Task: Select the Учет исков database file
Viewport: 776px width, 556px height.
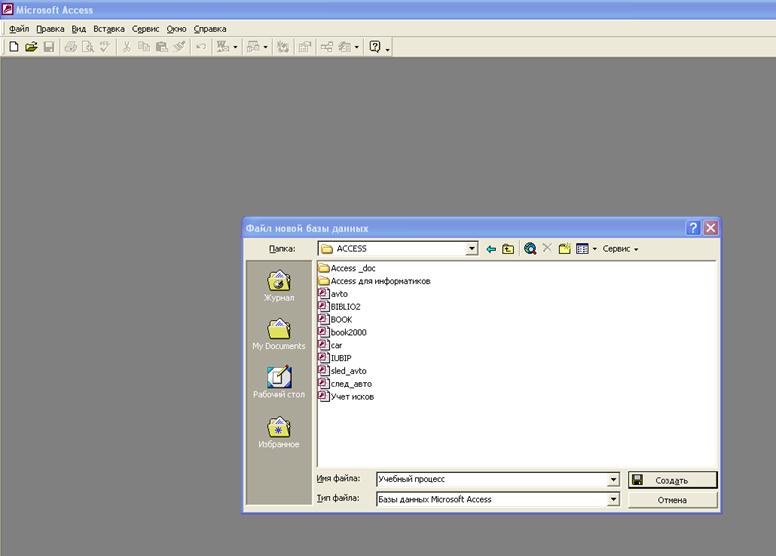Action: tap(346, 397)
